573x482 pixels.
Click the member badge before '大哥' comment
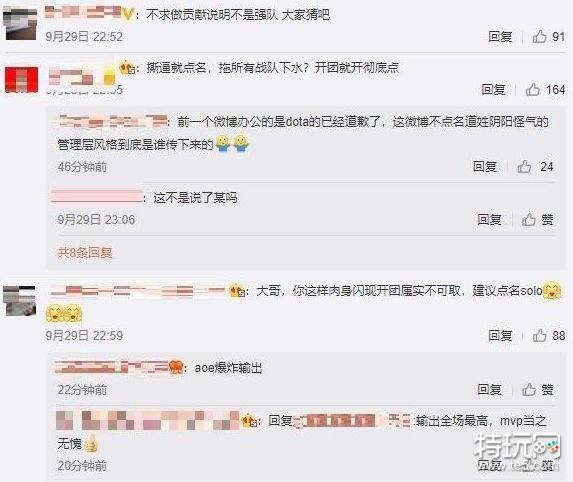[237, 291]
